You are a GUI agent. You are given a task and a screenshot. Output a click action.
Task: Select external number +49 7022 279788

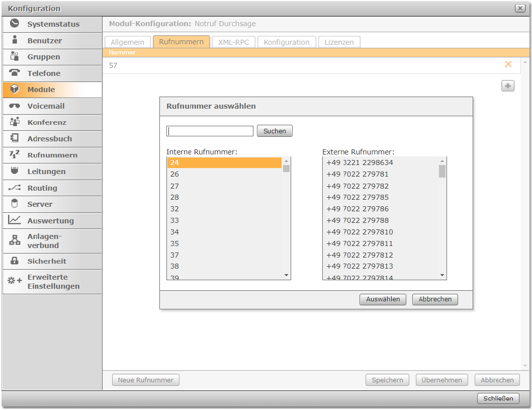tap(381, 220)
